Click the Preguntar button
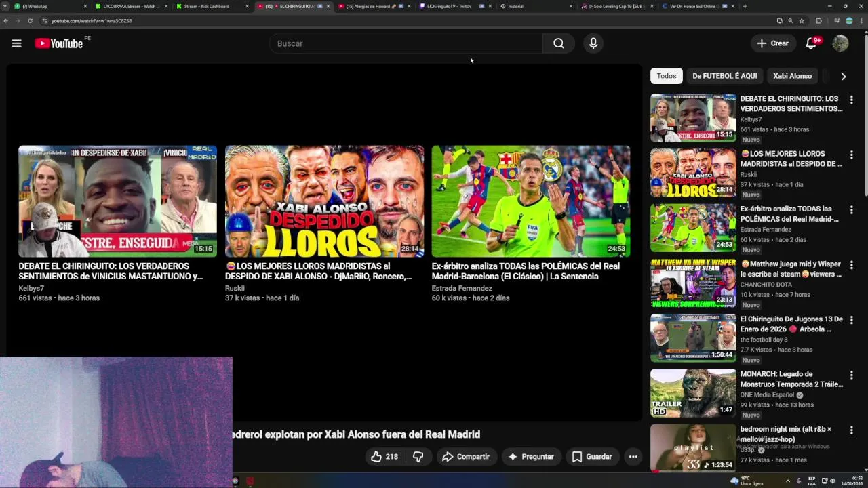 point(531,457)
